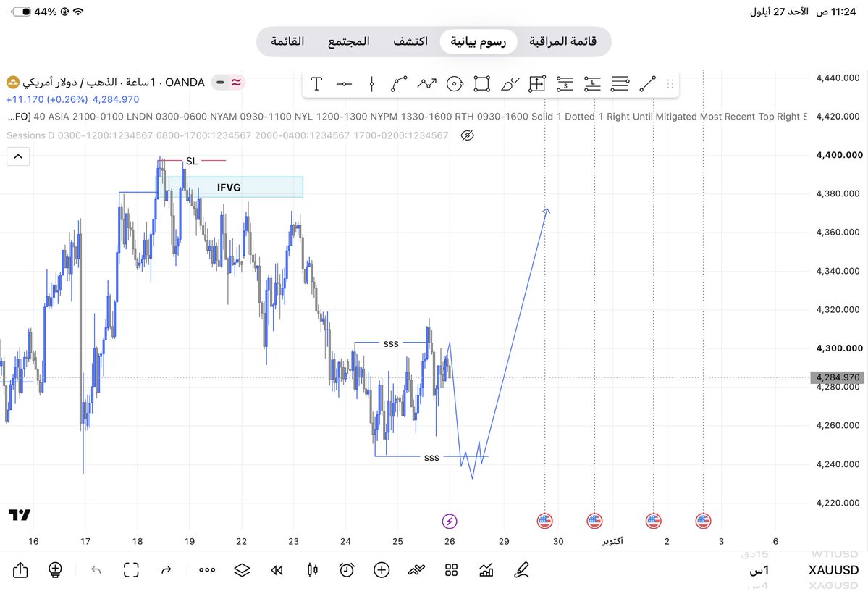The image size is (868, 607).
Task: Select the vertical line tool
Action: [x=371, y=83]
